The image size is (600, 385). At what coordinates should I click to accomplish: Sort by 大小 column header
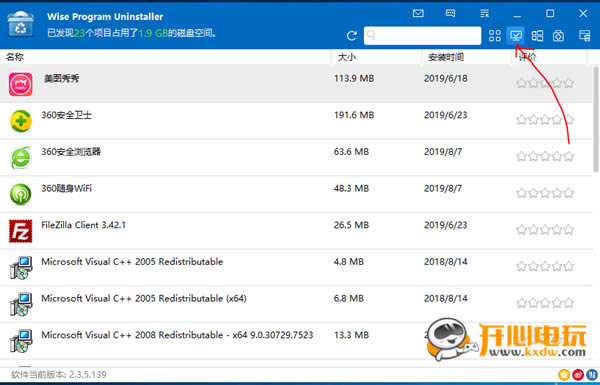pyautogui.click(x=347, y=57)
